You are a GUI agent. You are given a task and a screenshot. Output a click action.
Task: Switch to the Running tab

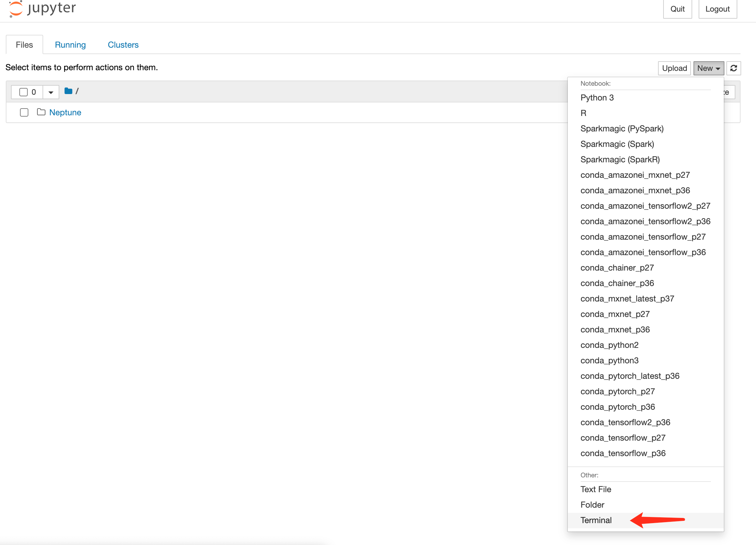[x=70, y=45]
